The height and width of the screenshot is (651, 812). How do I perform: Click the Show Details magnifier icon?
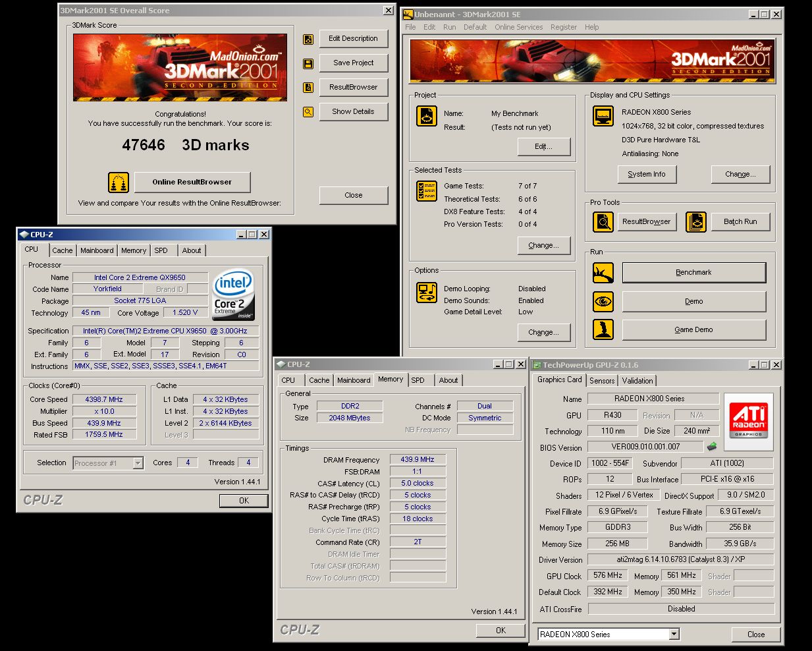(x=308, y=112)
